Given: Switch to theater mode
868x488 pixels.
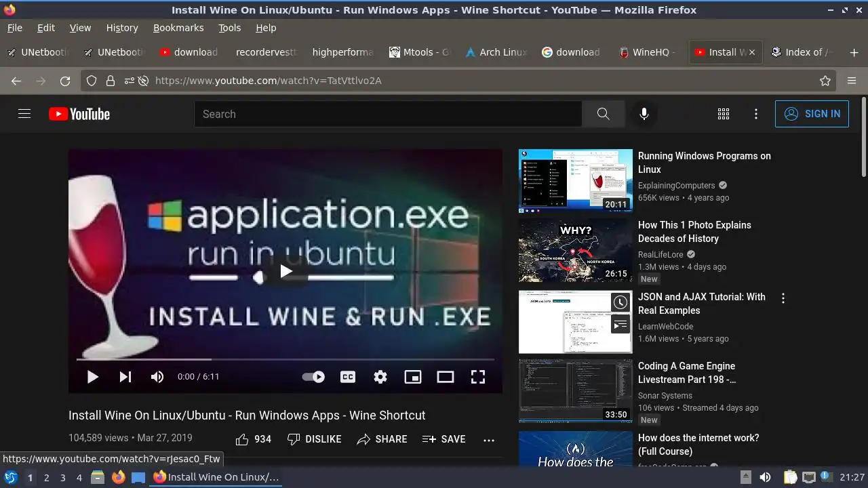Looking at the screenshot, I should pos(446,377).
